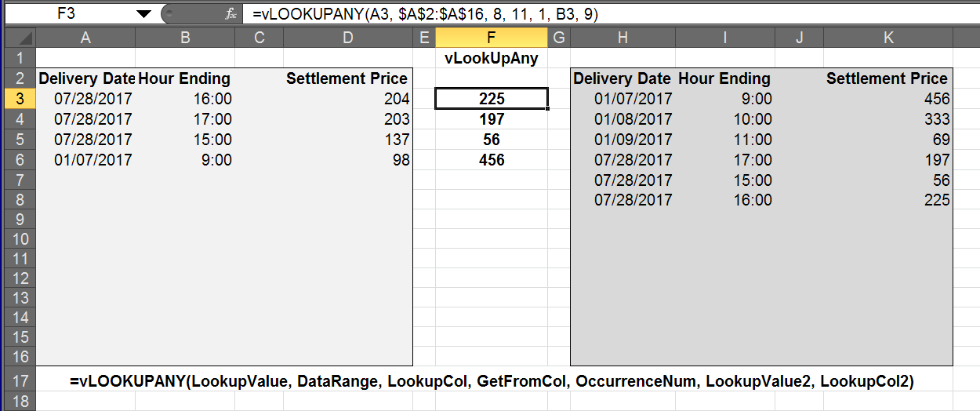
Task: Select cell H4 with date 01/08/2017
Action: 622,119
